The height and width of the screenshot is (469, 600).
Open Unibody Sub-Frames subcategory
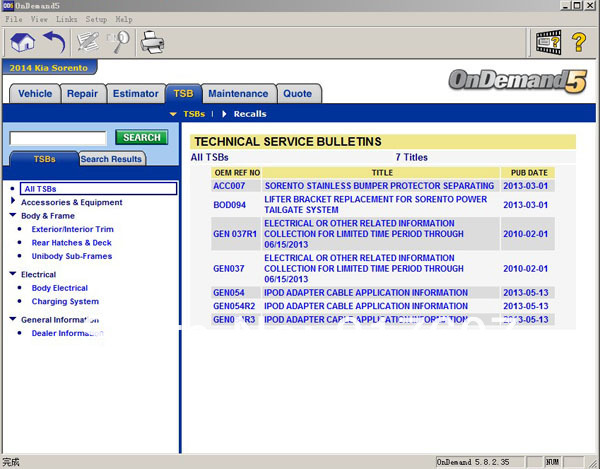(72, 256)
